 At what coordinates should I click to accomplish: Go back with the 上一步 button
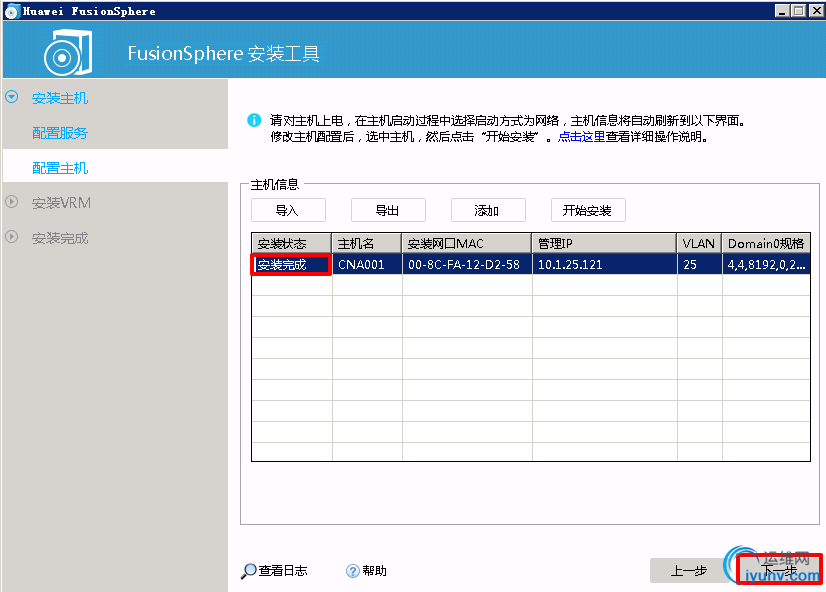coord(689,570)
